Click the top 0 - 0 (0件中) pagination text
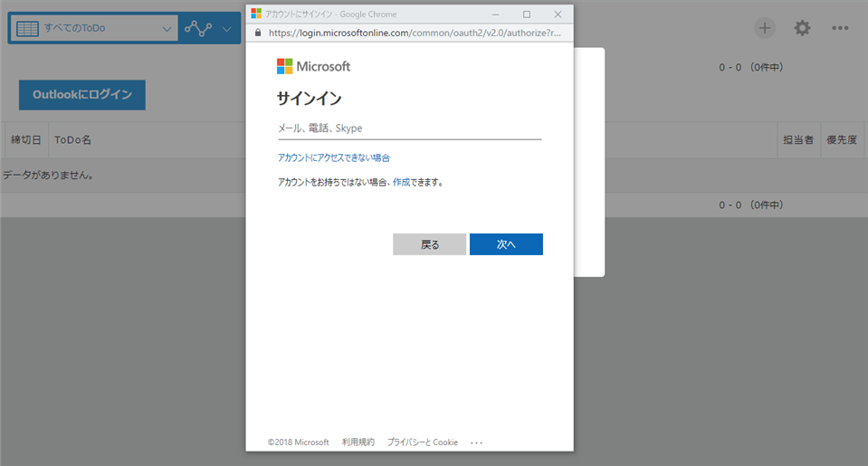This screenshot has width=868, height=466. [750, 68]
